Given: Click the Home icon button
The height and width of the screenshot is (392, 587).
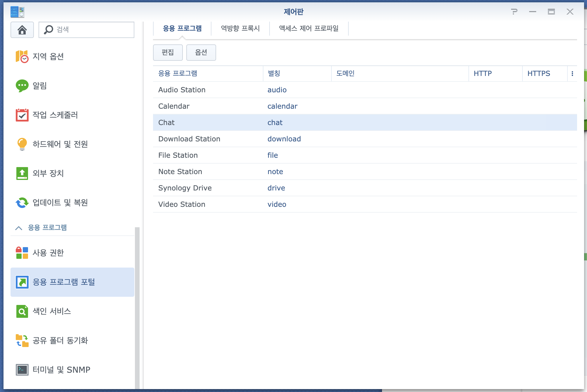Looking at the screenshot, I should pos(22,30).
